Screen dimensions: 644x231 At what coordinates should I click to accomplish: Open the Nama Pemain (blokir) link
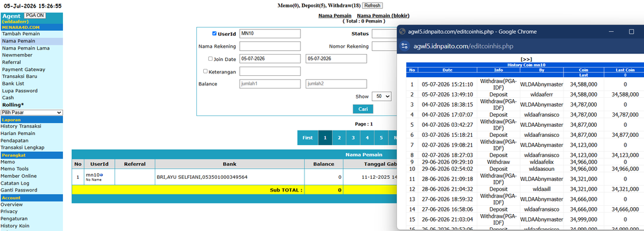pos(383,16)
